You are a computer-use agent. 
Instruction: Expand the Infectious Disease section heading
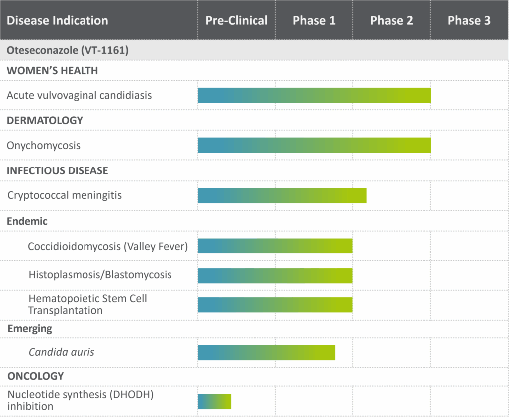pyautogui.click(x=57, y=170)
